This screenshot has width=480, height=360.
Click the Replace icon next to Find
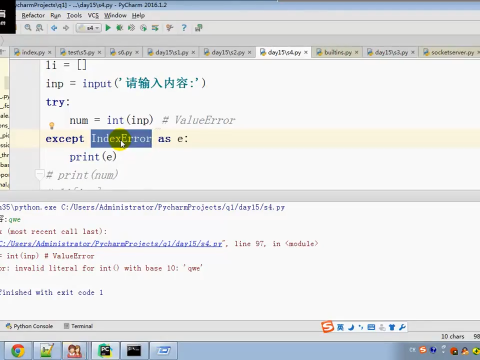point(39,28)
